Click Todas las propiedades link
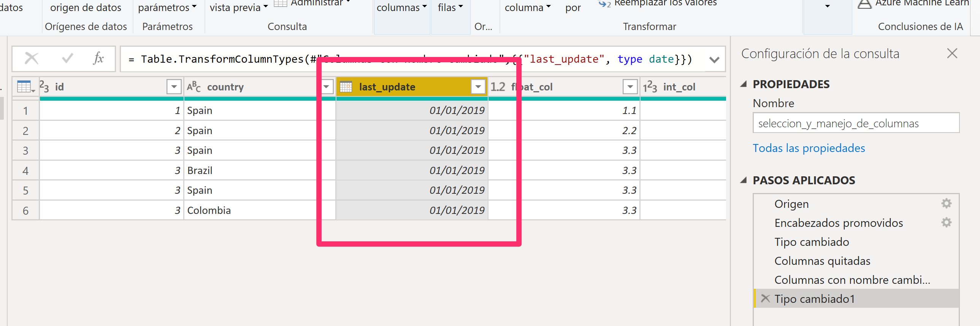Screen dimensions: 980x326 pos(809,148)
